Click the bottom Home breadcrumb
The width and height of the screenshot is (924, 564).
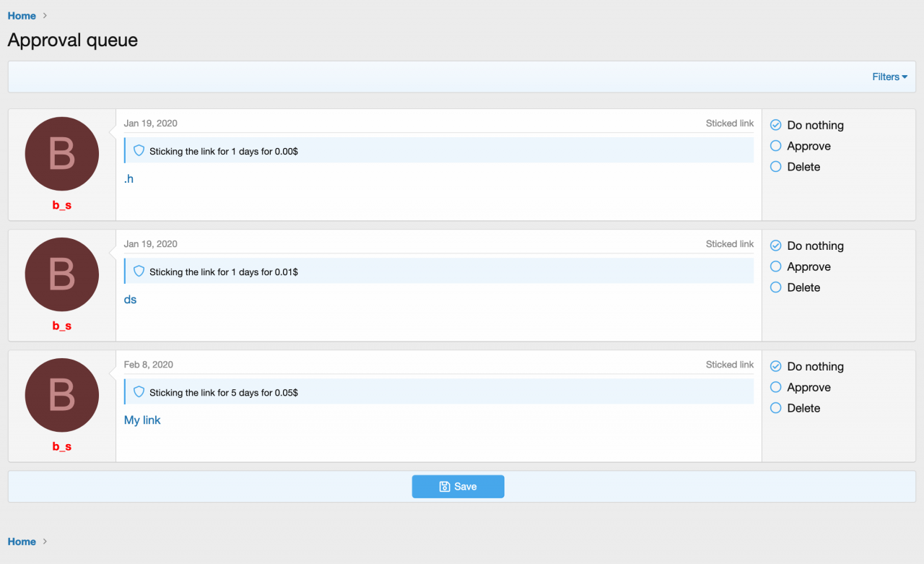tap(22, 542)
